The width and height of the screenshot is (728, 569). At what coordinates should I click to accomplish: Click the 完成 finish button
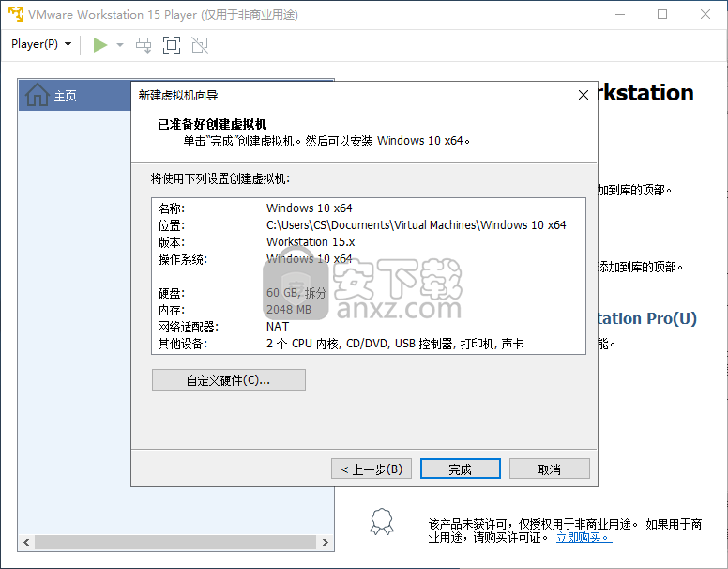(x=460, y=469)
